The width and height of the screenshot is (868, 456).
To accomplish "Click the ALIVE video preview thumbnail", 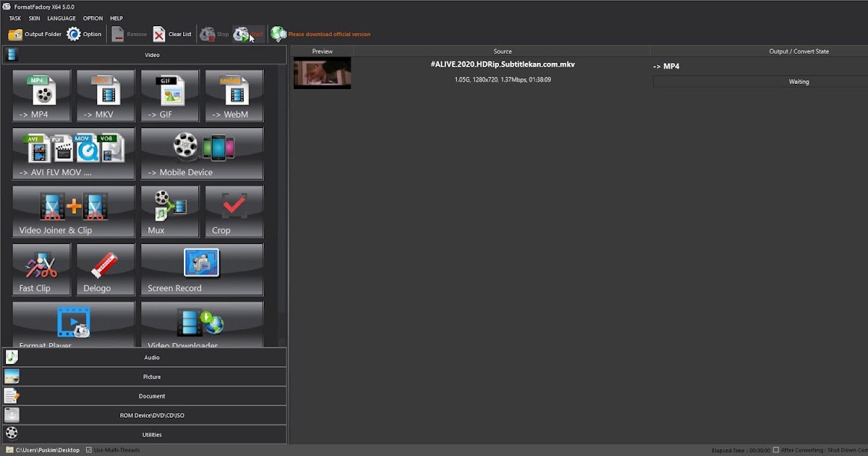I will click(x=322, y=73).
